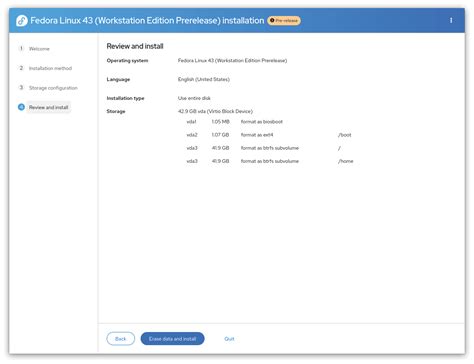474x364 pixels.
Task: Click Erase data and install button
Action: pos(172,339)
